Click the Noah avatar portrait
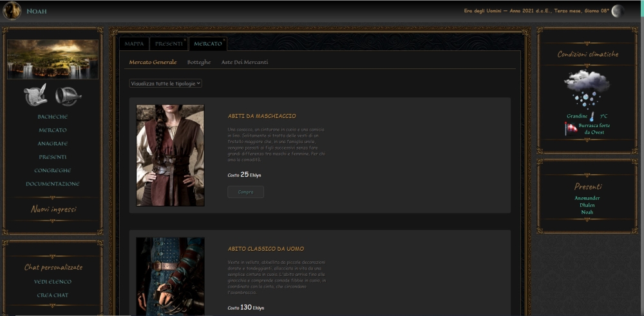 (12, 11)
